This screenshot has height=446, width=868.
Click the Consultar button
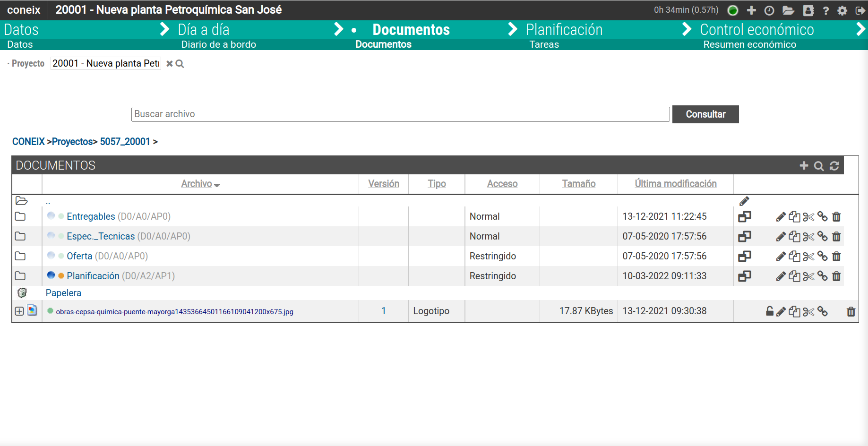[705, 114]
